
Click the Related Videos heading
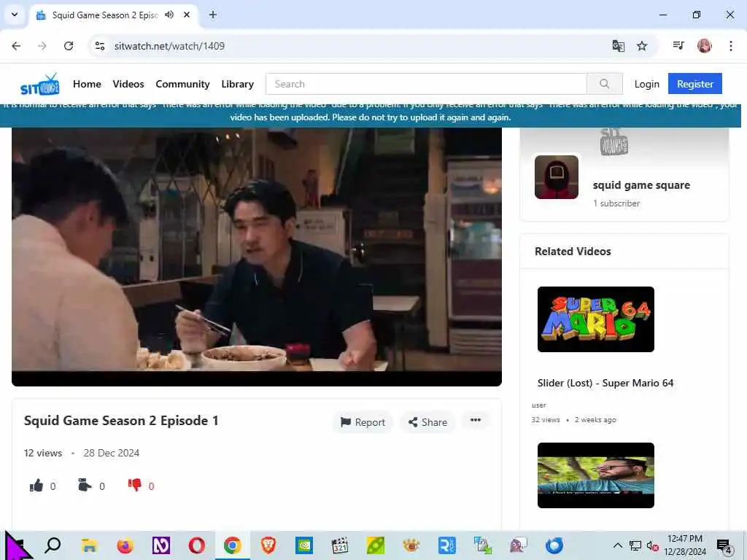(x=573, y=252)
